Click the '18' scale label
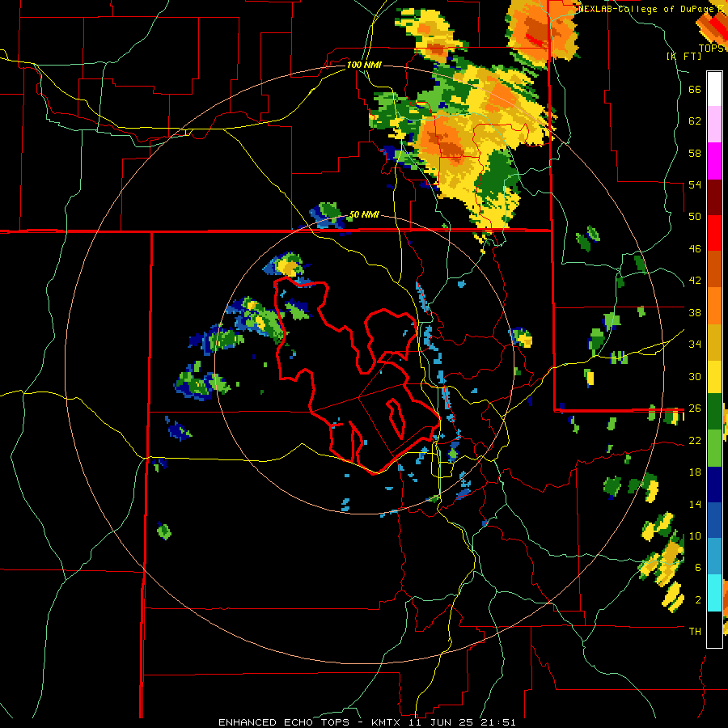The height and width of the screenshot is (728, 728). [x=695, y=472]
